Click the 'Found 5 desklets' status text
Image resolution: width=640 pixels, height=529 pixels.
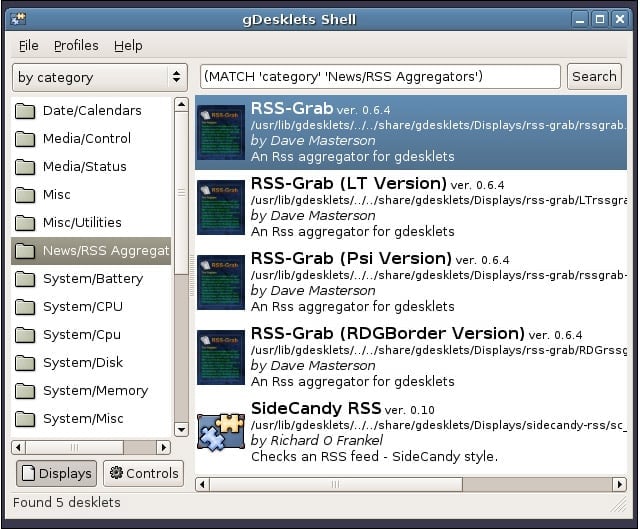pyautogui.click(x=67, y=502)
